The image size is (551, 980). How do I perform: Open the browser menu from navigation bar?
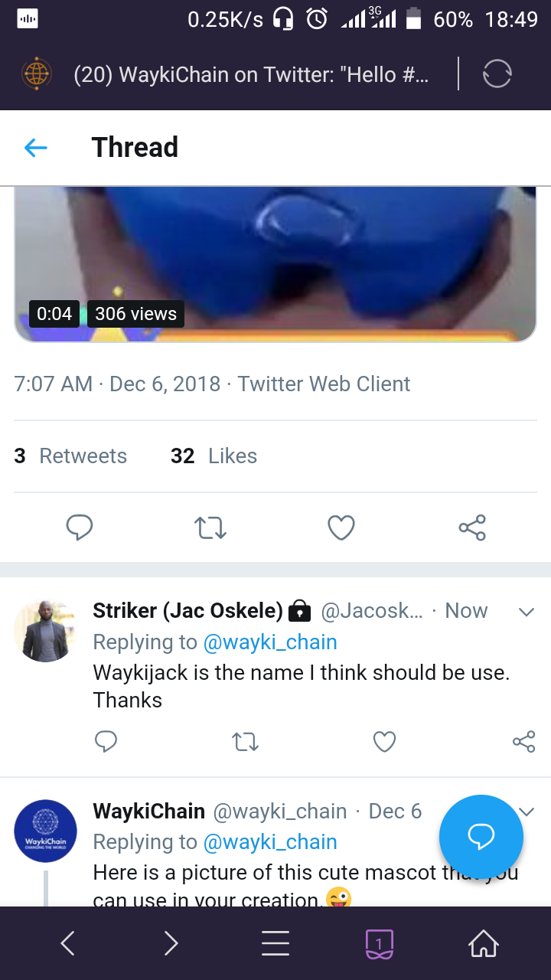tap(275, 943)
